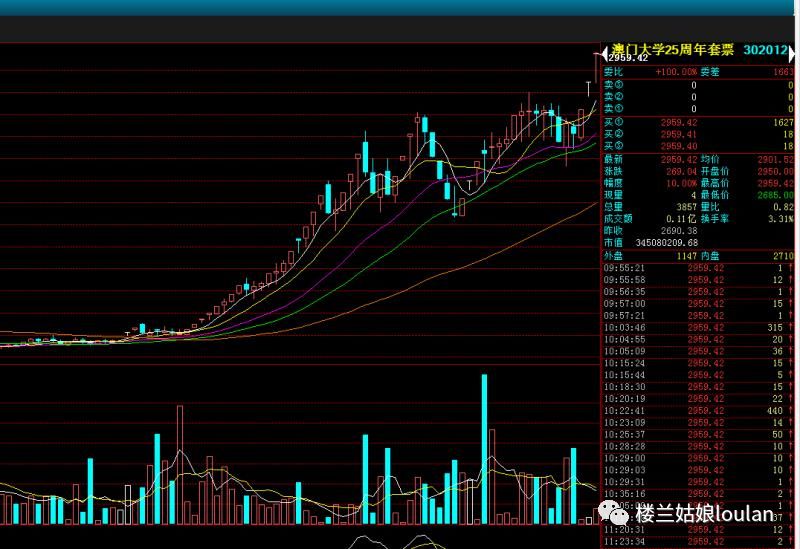Go to previous stock with left arrow

(605, 54)
